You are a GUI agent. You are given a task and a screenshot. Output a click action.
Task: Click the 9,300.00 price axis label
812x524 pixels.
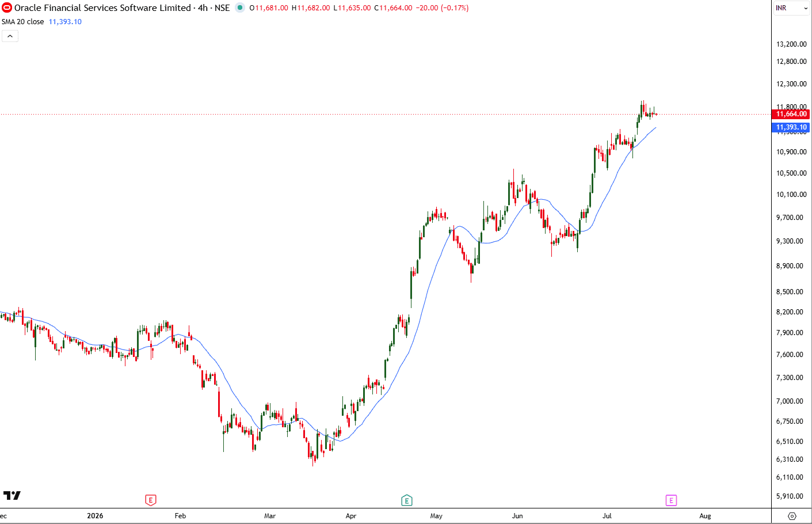(790, 241)
